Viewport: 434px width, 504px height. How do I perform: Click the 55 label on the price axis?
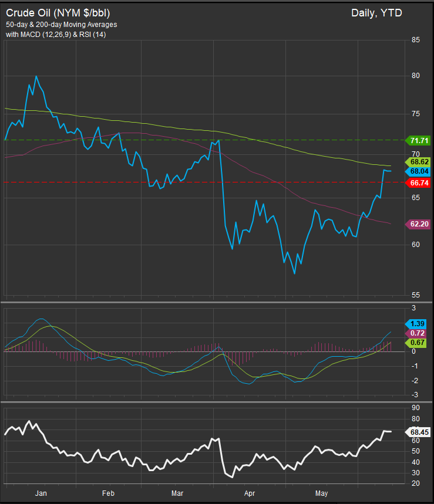[415, 295]
